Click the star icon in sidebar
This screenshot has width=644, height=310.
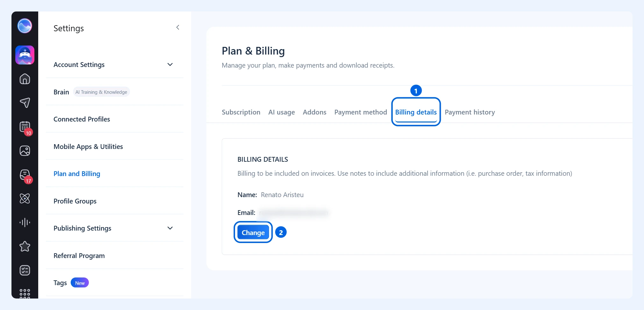(x=25, y=246)
